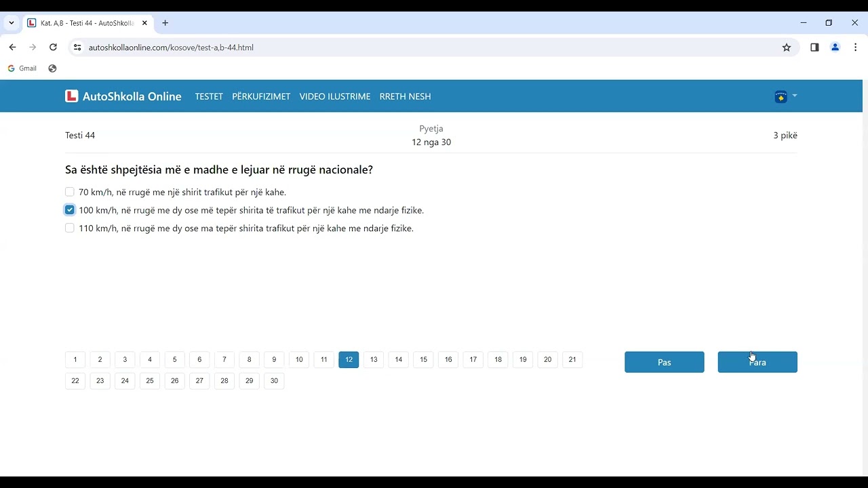
Task: Jump to question 6
Action: point(199,359)
